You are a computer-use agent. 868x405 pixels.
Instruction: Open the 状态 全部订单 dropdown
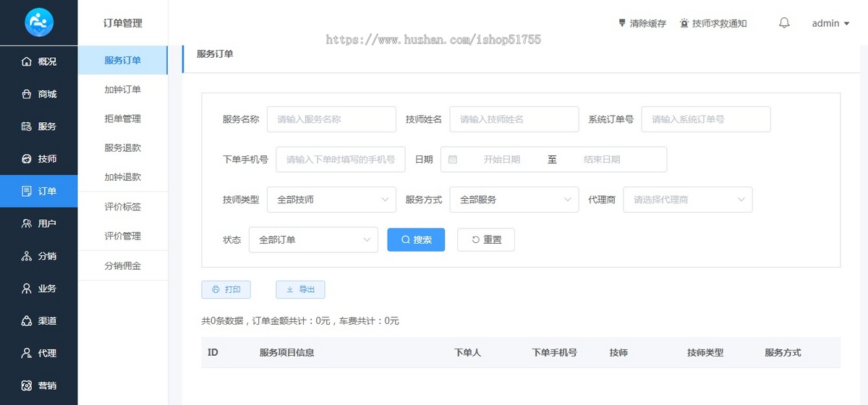[x=313, y=239]
